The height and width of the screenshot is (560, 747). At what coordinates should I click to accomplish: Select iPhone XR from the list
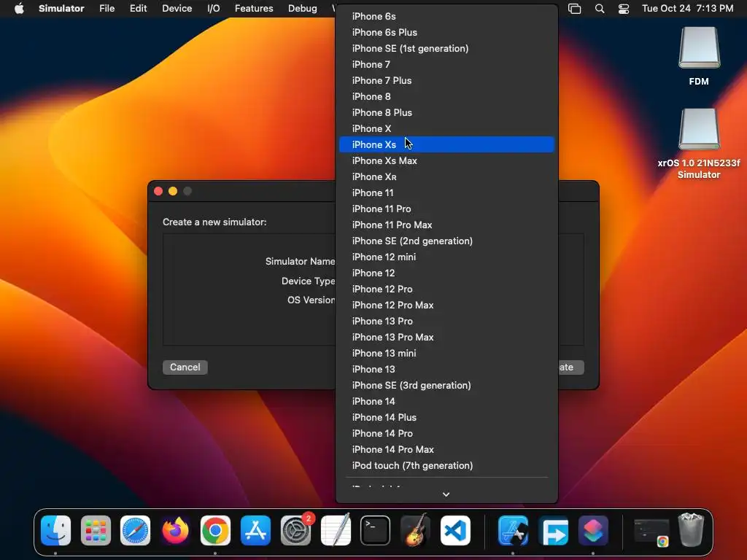tap(446, 176)
